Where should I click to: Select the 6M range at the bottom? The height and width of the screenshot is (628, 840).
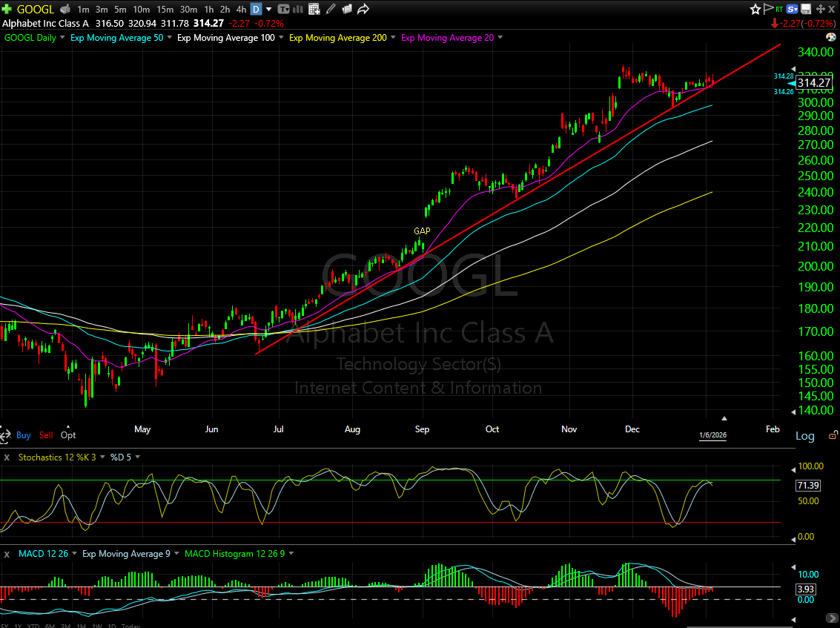(50, 626)
